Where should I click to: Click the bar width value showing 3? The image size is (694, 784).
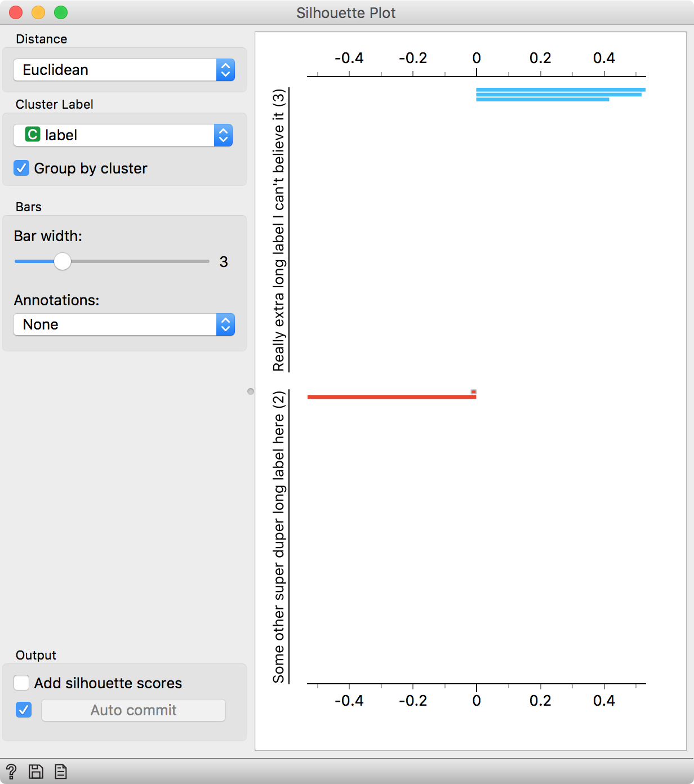[224, 261]
